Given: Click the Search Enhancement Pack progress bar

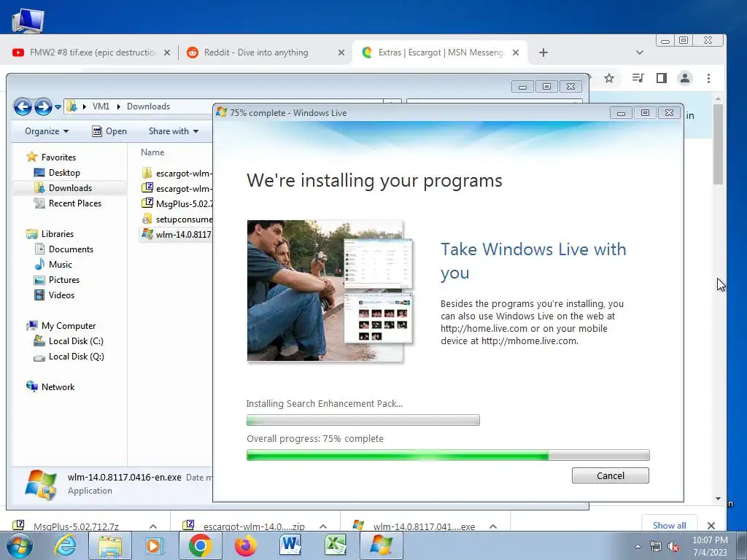Looking at the screenshot, I should click(x=363, y=420).
